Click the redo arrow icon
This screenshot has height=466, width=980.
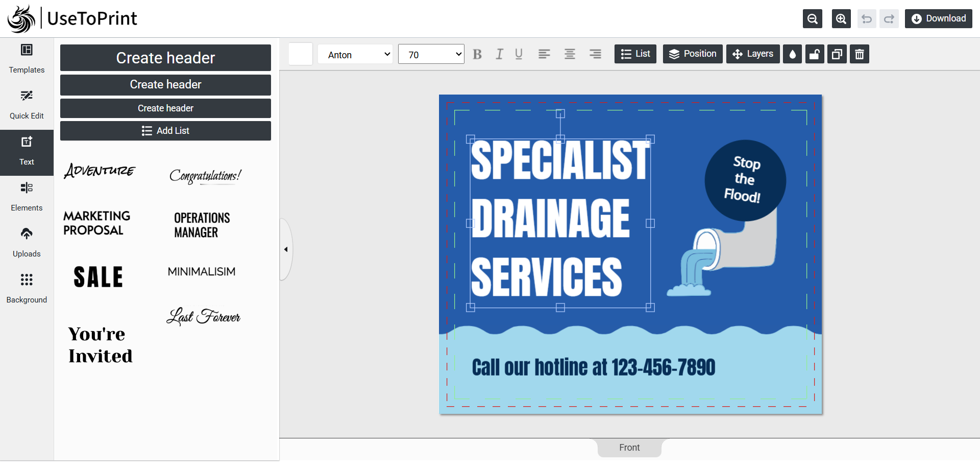(889, 19)
